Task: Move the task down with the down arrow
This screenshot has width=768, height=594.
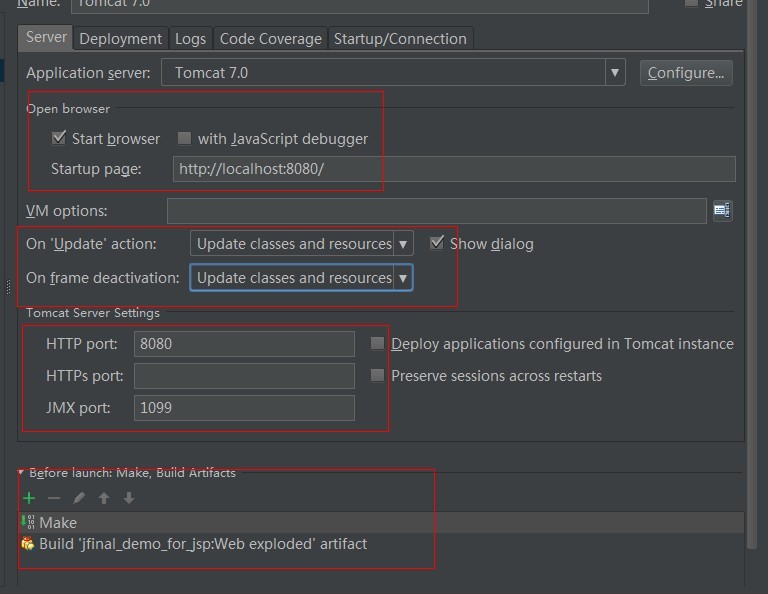Action: [x=129, y=498]
